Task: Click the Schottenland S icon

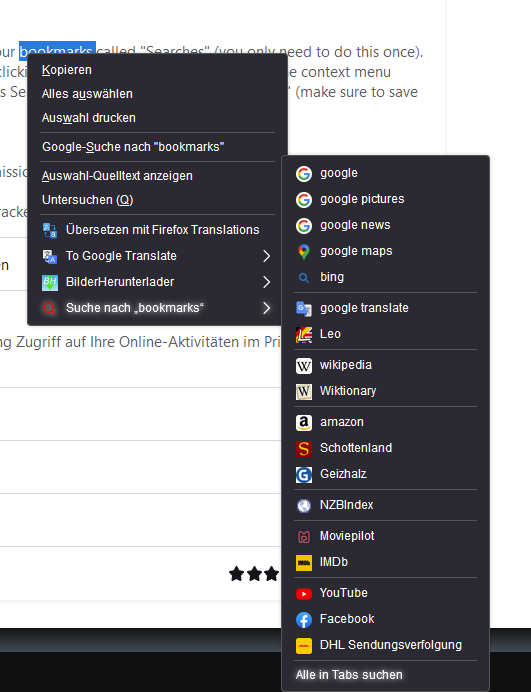Action: click(x=304, y=448)
